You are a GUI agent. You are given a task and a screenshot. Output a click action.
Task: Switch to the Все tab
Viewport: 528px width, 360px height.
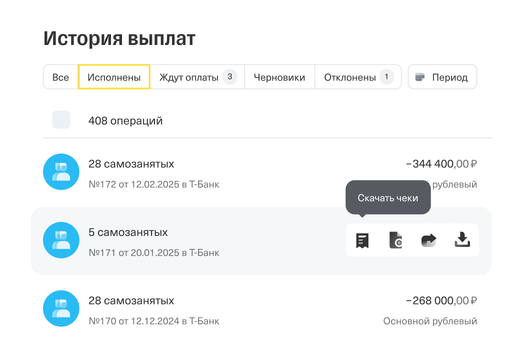click(x=61, y=77)
